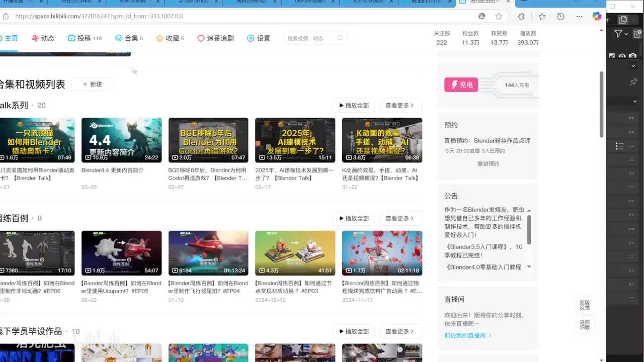Open the 动态 tab
644x362 pixels.
43,38
